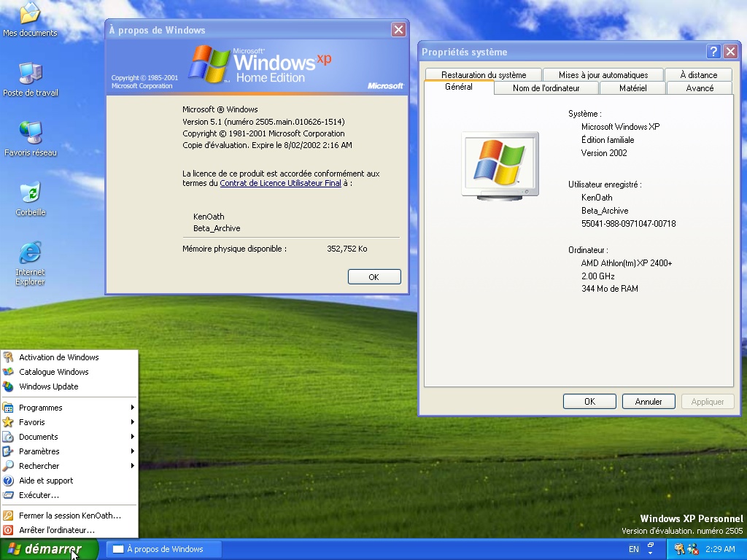Click the AMD Athlon(tm) XP 2400+ text
The image size is (747, 560).
pos(627,262)
